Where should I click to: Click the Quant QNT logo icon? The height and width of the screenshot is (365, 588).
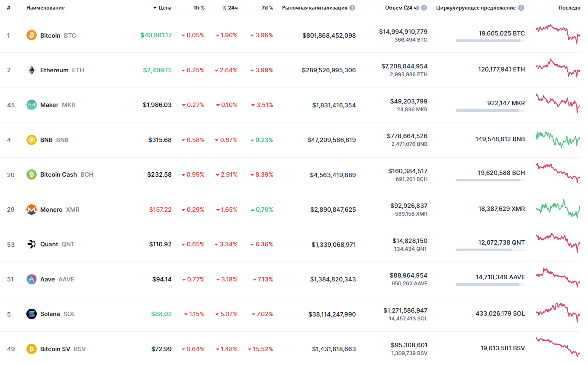32,244
